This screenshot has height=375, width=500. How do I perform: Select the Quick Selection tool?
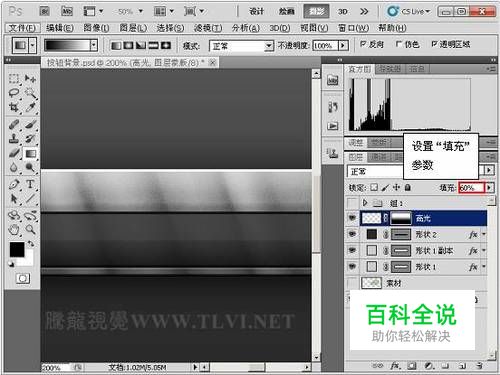pos(30,93)
